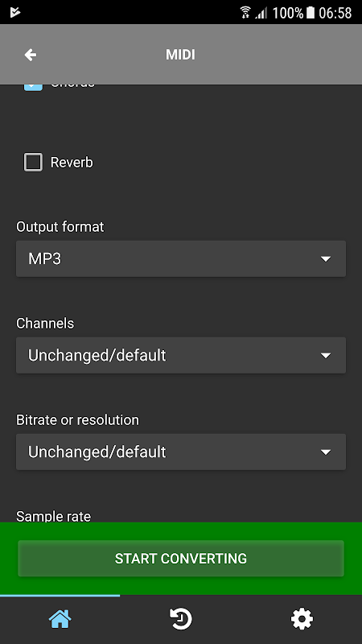Tap the notification icon in status bar
Viewport: 362px width, 644px height.
[x=15, y=12]
